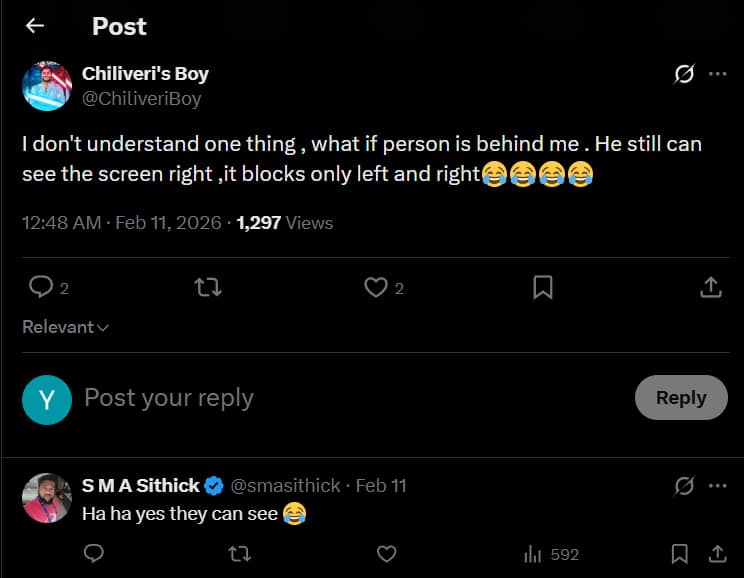The image size is (744, 578).
Task: Open Grok icon on Sithick's reply
Action: (685, 486)
